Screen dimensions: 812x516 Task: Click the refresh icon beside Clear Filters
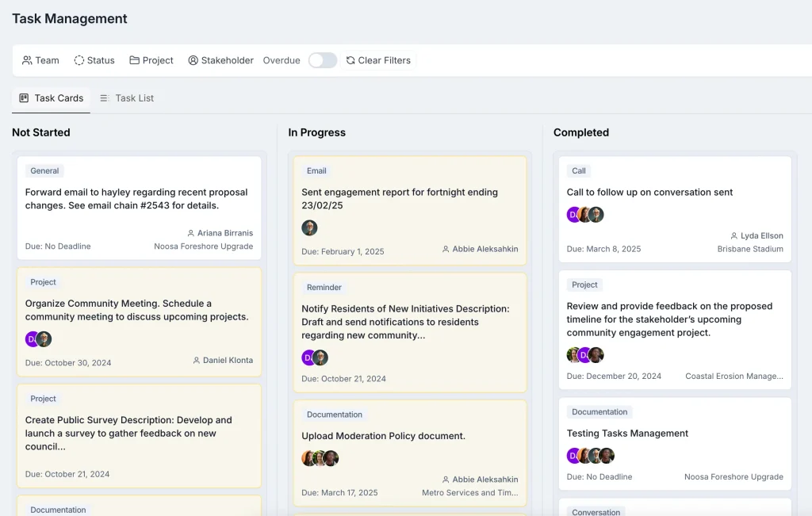click(350, 60)
